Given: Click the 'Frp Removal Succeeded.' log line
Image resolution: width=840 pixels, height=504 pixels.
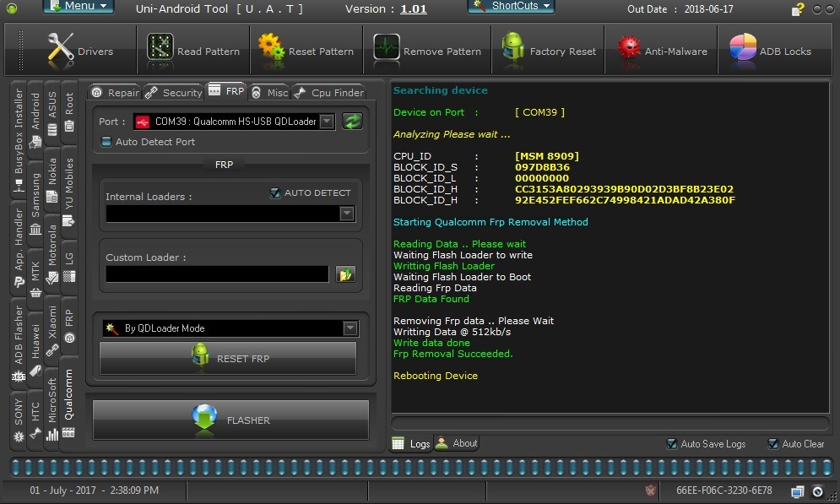Looking at the screenshot, I should click(x=453, y=354).
